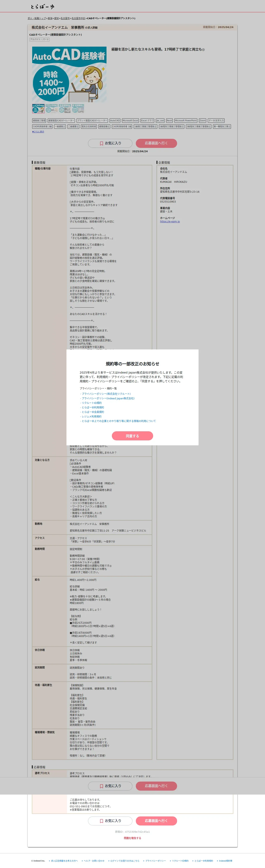Click the とらばーゆ logo
This screenshot has width=265, height=868.
43,6
